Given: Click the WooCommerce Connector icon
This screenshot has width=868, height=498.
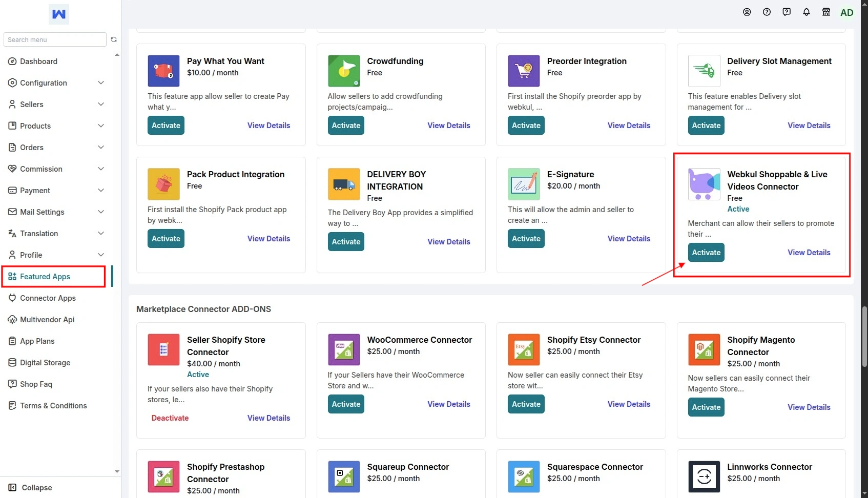Looking at the screenshot, I should [344, 350].
